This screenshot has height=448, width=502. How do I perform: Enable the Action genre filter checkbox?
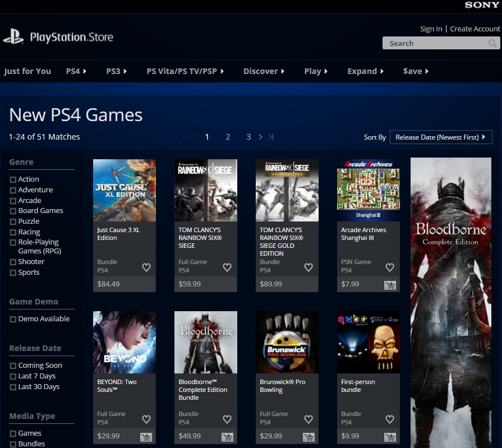(13, 179)
